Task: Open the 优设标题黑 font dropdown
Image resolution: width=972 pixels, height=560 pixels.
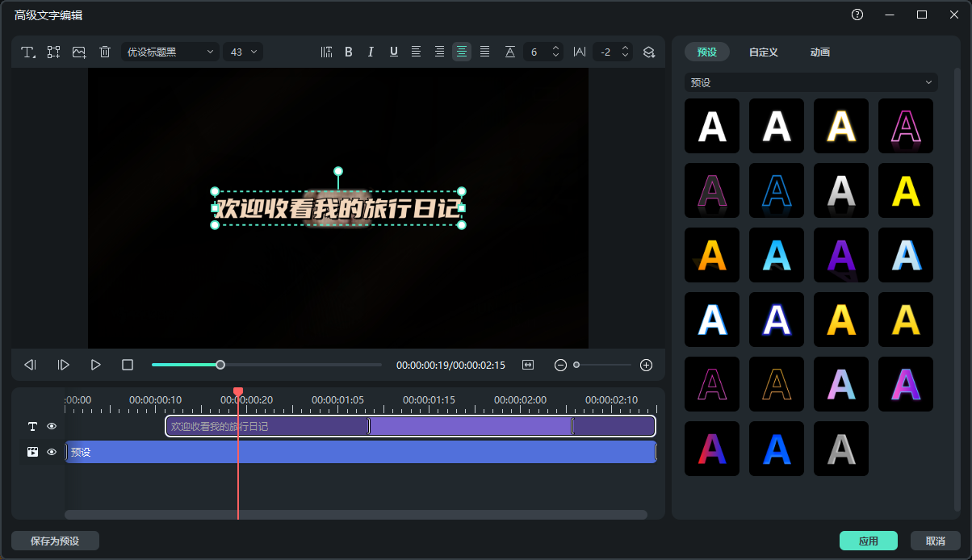Action: pos(170,52)
